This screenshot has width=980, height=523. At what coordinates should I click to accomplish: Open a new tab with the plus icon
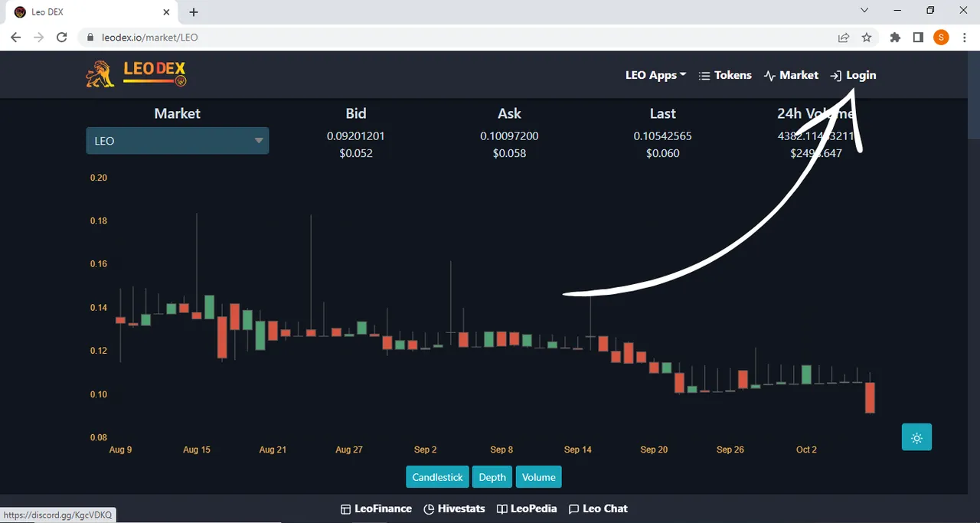pyautogui.click(x=194, y=12)
